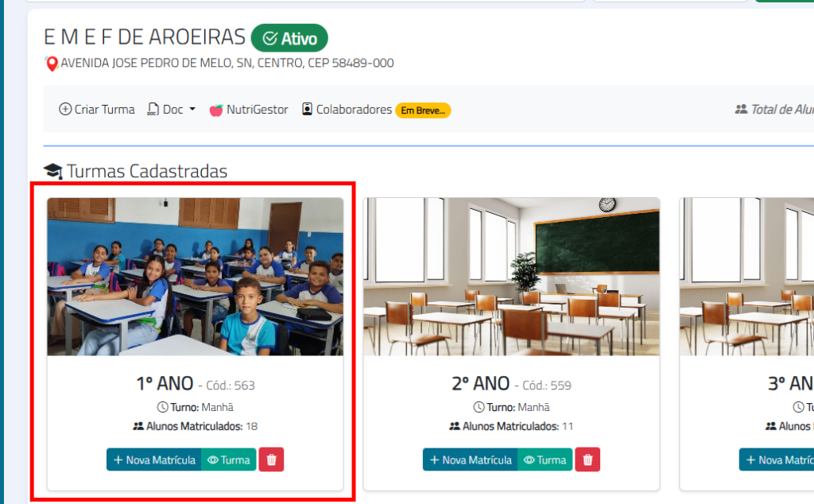Click the red trash icon for 1º ANO
The image size is (814, 504).
[271, 459]
